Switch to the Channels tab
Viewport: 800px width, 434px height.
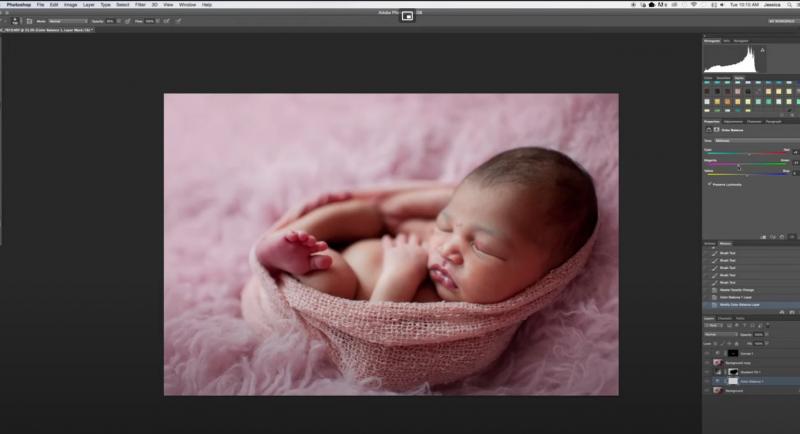pos(724,319)
